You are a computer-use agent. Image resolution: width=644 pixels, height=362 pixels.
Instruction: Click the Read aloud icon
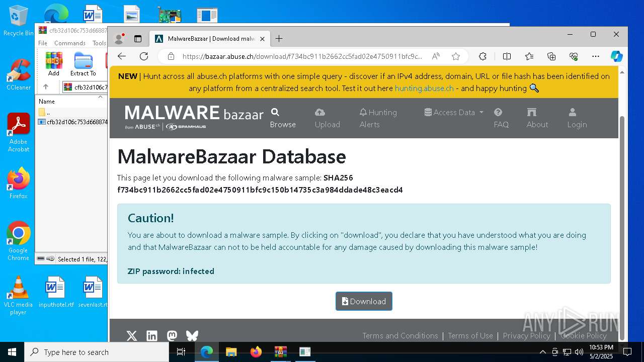(x=436, y=56)
